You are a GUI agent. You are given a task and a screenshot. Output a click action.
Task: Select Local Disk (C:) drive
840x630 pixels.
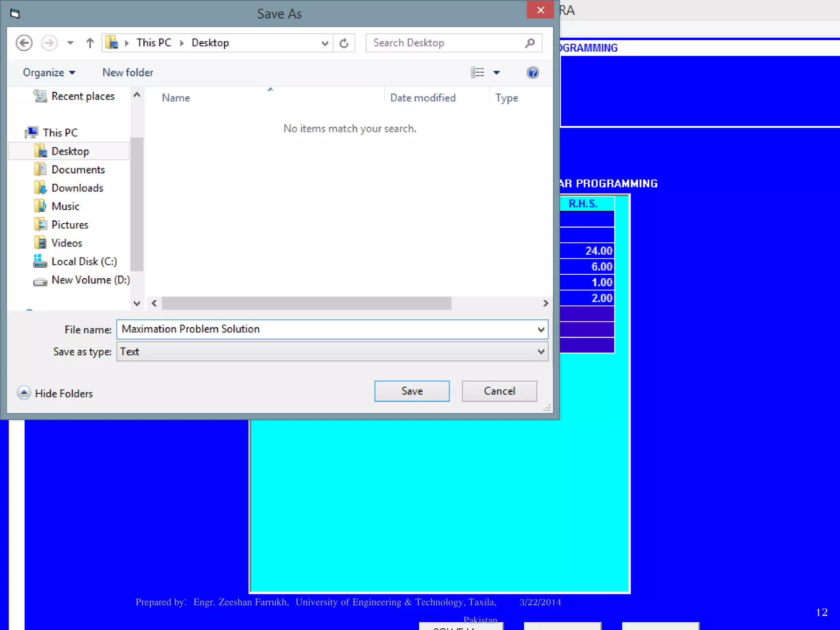point(83,261)
